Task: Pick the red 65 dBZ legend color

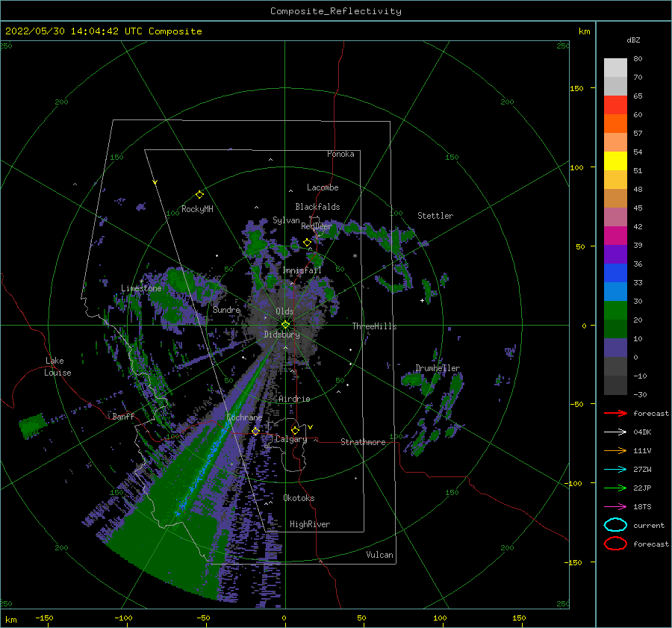Action: pyautogui.click(x=615, y=105)
